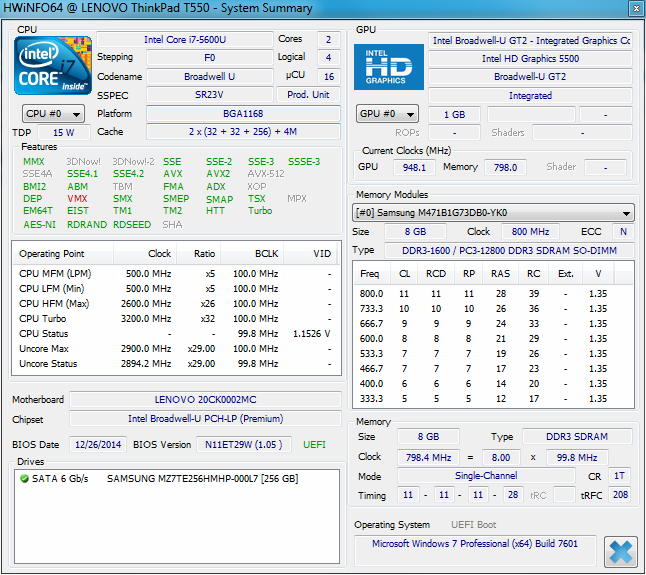The width and height of the screenshot is (646, 575).
Task: Click the Windows 7 Professional operating system field
Action: 476,544
